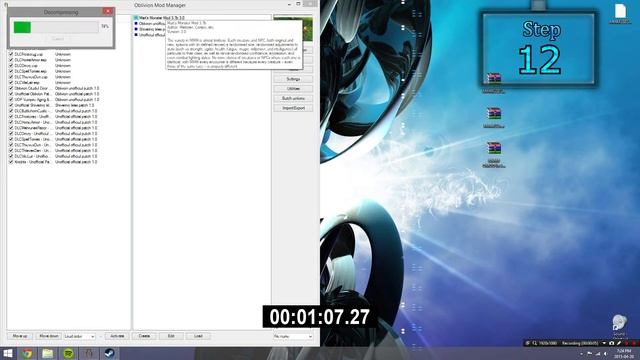Open Google Chrome from the taskbar
The width and height of the screenshot is (640, 360).
[27, 353]
